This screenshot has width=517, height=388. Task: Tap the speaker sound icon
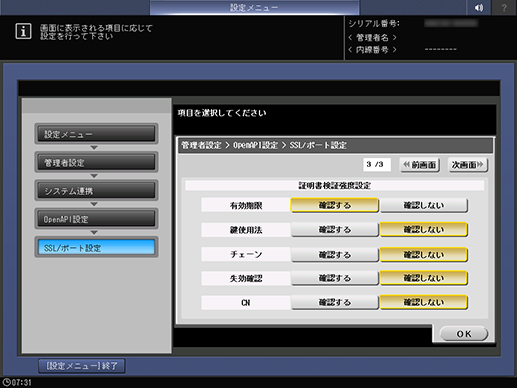[479, 8]
